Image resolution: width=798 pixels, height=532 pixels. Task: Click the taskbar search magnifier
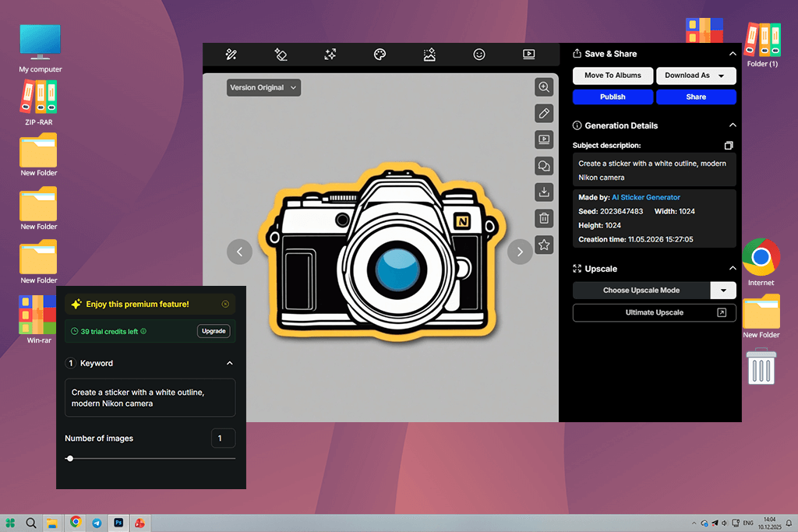point(31,523)
